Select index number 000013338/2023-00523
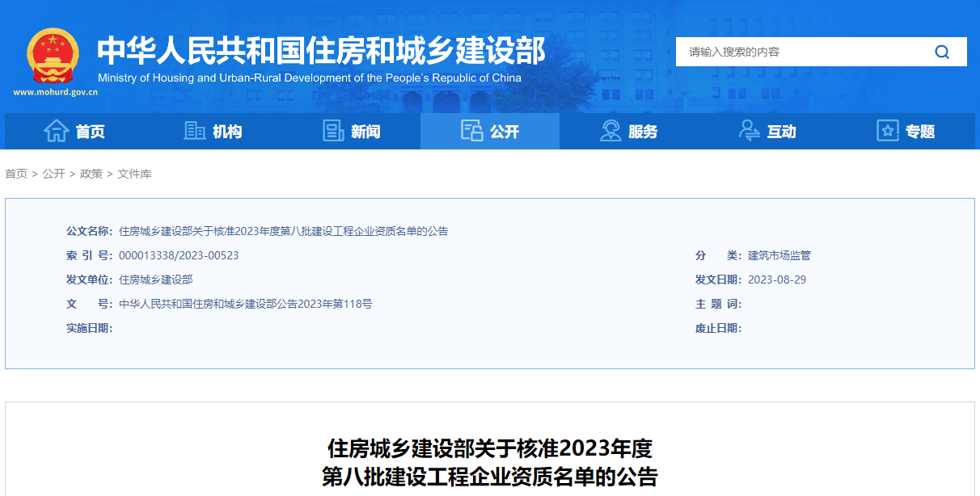980x496 pixels. pos(179,255)
